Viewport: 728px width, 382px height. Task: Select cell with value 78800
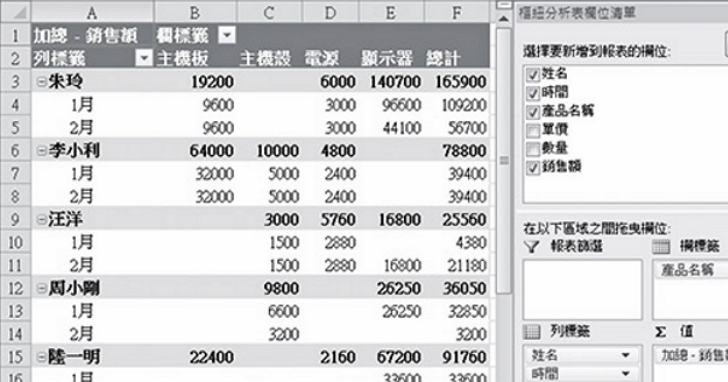pos(456,151)
